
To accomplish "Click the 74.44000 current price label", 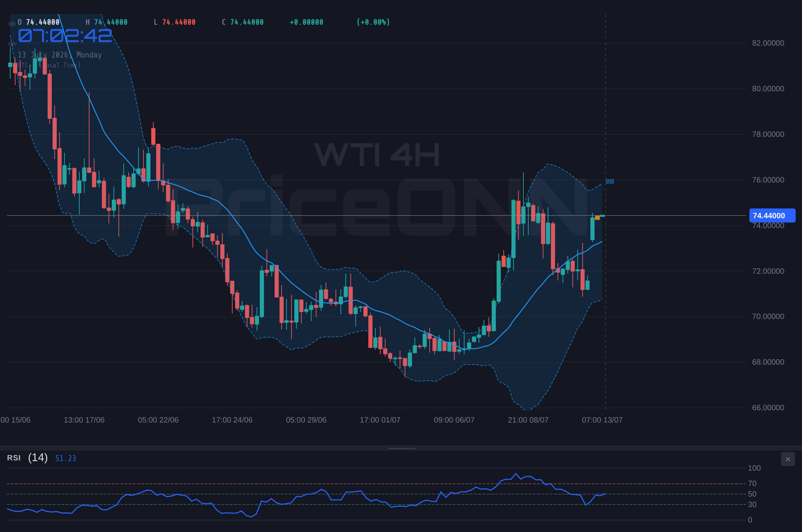I will point(772,215).
